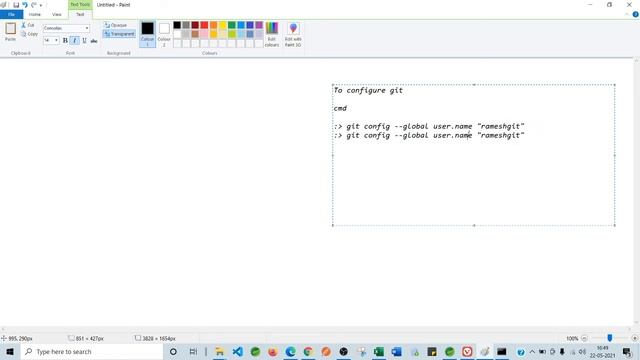Toggle bold formatting
This screenshot has height=360, width=640.
[65, 40]
